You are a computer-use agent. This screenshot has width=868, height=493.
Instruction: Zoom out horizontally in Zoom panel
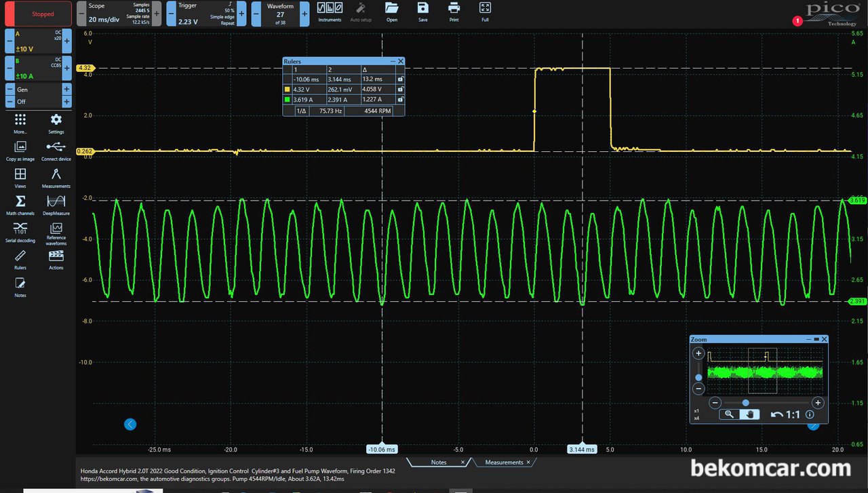(x=715, y=403)
